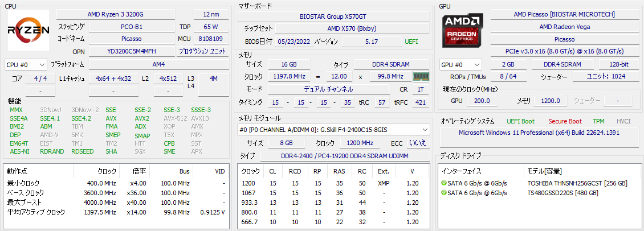644x231 pixels.
Task: Click the MCU value 8108109
Action: click(210, 39)
